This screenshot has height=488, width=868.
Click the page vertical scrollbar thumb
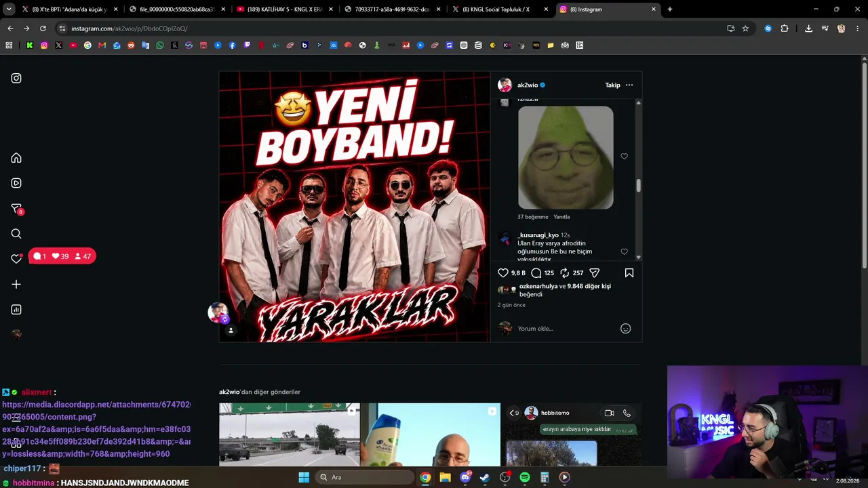(x=865, y=165)
